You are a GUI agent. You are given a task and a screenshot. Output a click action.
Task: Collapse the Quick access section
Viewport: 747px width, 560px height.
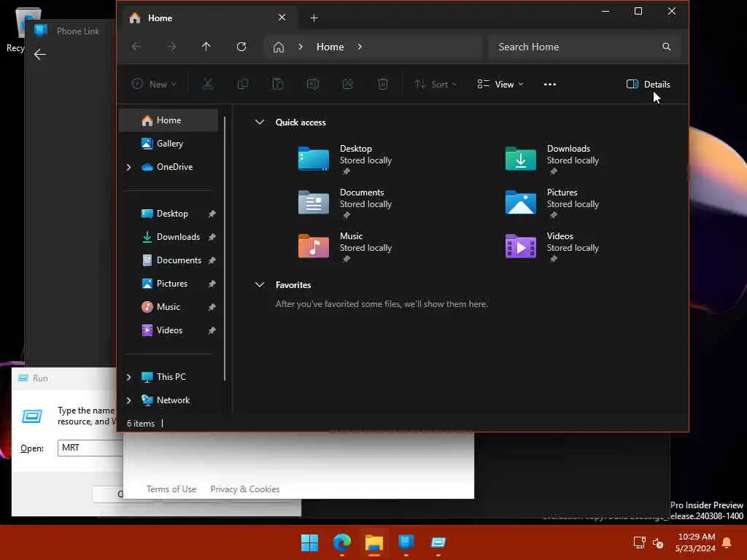pos(260,122)
